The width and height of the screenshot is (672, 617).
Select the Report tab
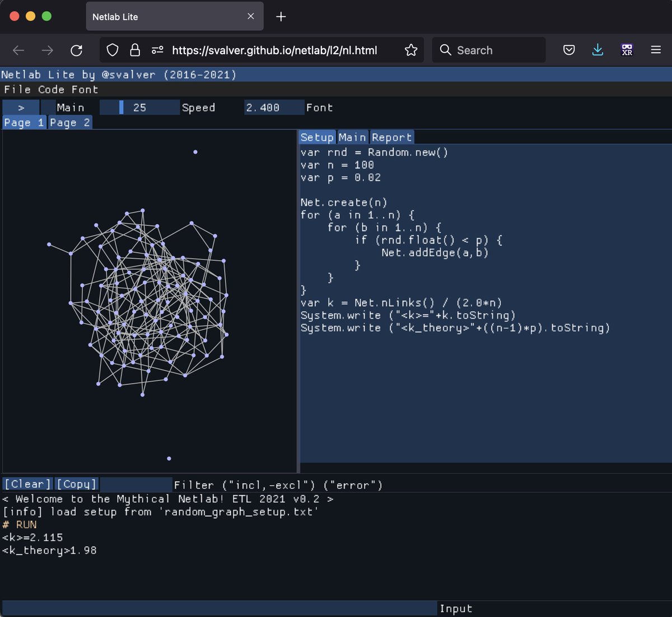[392, 137]
